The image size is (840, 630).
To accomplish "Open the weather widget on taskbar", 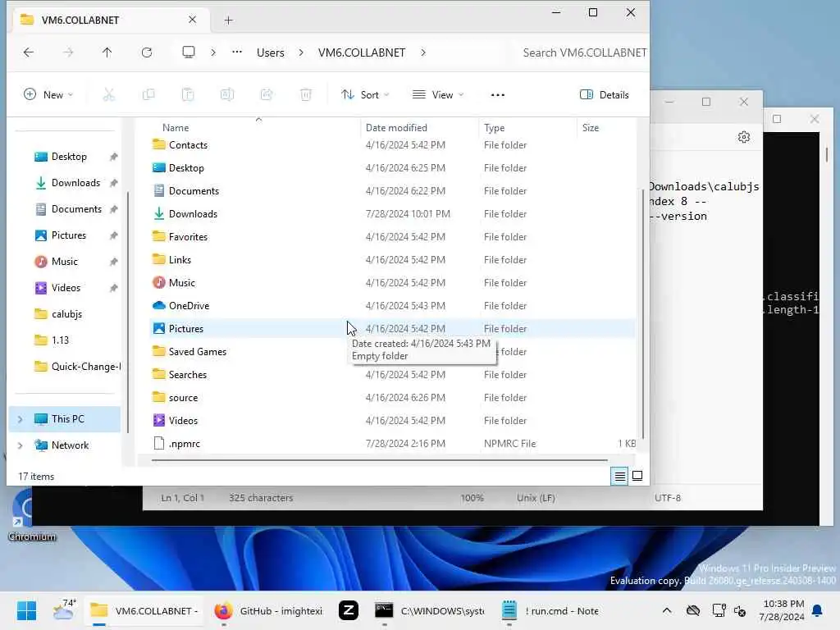I will tap(64, 610).
